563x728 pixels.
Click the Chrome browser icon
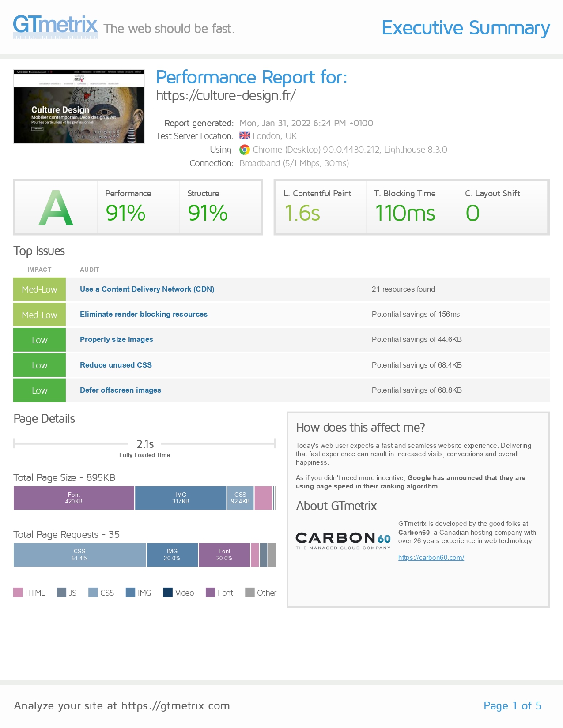[x=245, y=150]
